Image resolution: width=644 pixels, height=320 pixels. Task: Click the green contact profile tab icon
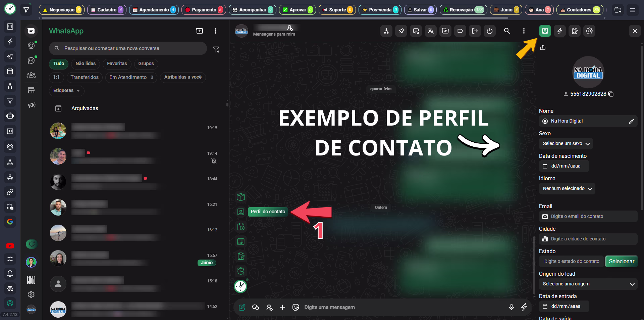[545, 31]
